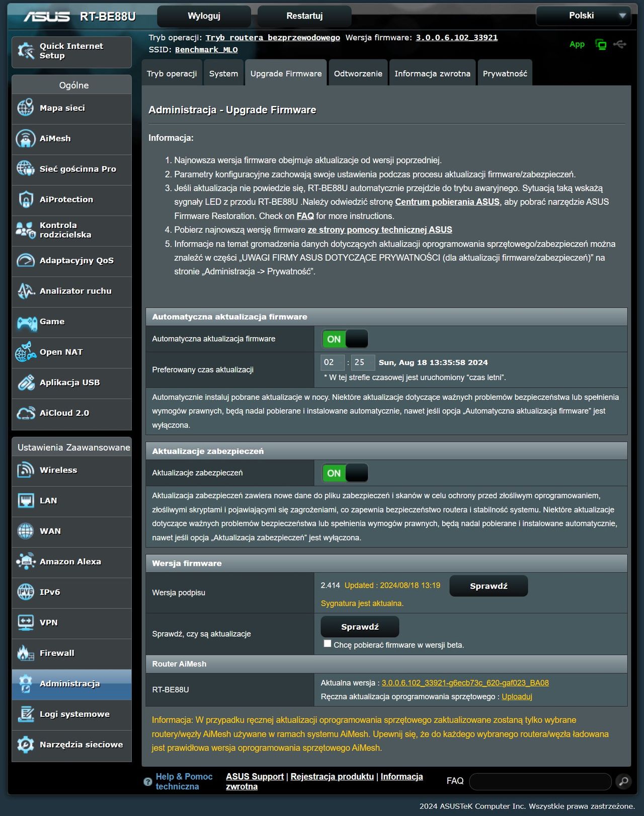Open IPv6 settings icon
The width and height of the screenshot is (644, 816).
pyautogui.click(x=26, y=592)
